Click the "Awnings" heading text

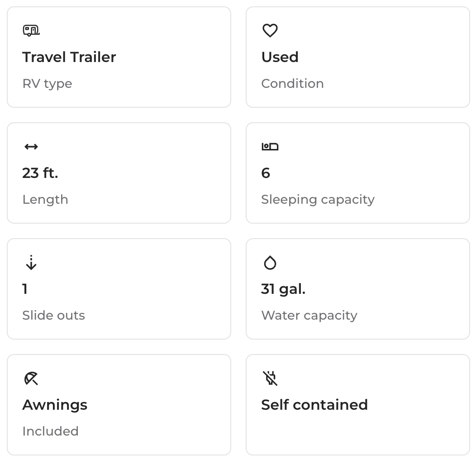[x=55, y=405]
